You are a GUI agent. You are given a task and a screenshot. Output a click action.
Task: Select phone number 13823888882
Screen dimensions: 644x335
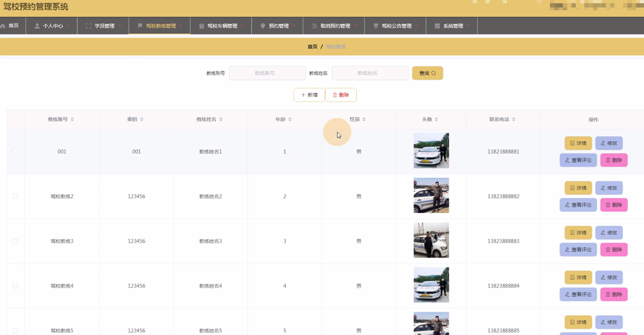pos(503,196)
